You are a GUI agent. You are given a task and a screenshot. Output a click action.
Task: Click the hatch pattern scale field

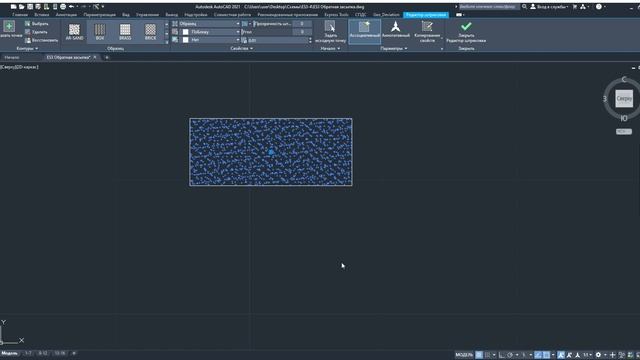(x=278, y=40)
